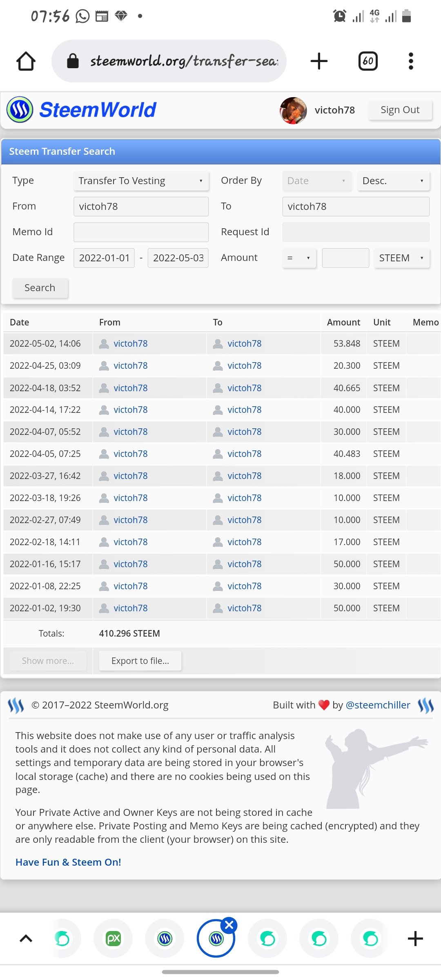The image size is (441, 980).
Task: Click the From user icon in the 2022-04-14 row
Action: pos(104,410)
